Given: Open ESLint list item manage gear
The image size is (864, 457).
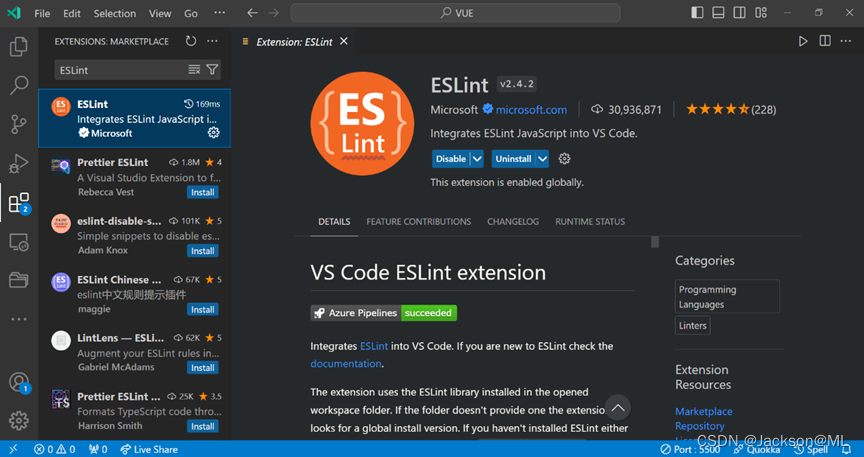Looking at the screenshot, I should [213, 132].
